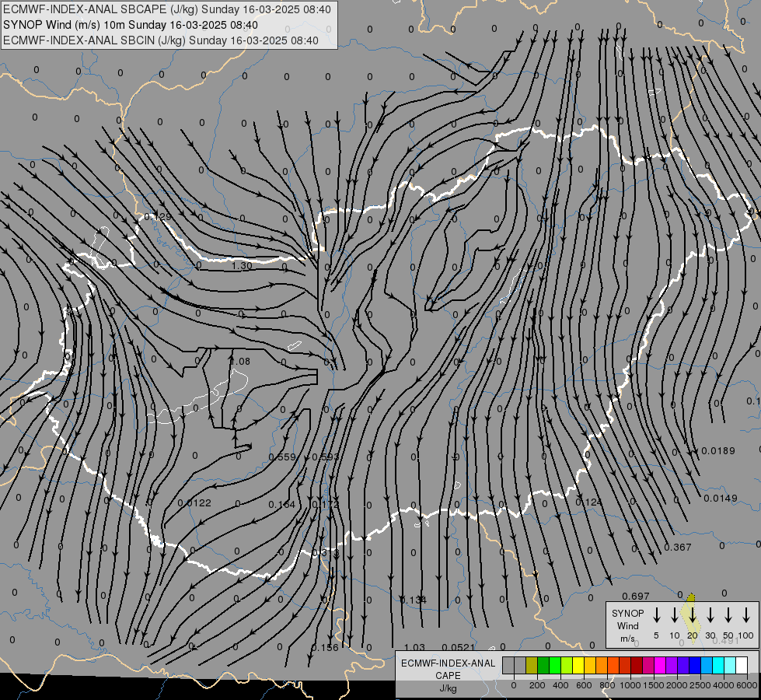
Task: Click the 0.164 grid value on the map
Action: click(282, 505)
